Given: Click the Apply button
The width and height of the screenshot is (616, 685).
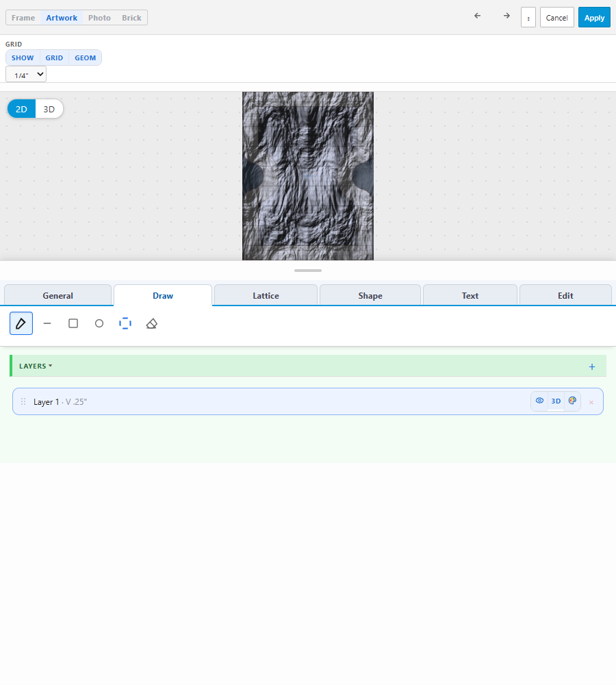Looking at the screenshot, I should coord(594,18).
